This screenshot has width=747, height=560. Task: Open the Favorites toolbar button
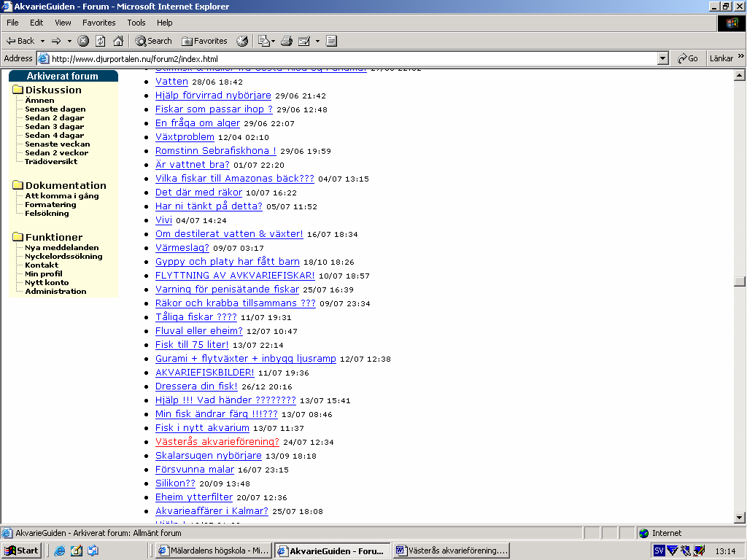pos(204,41)
